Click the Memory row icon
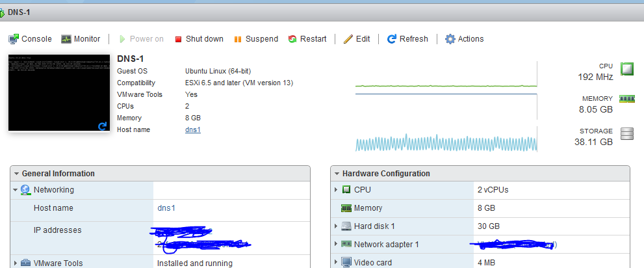The image size is (644, 268). pos(346,208)
